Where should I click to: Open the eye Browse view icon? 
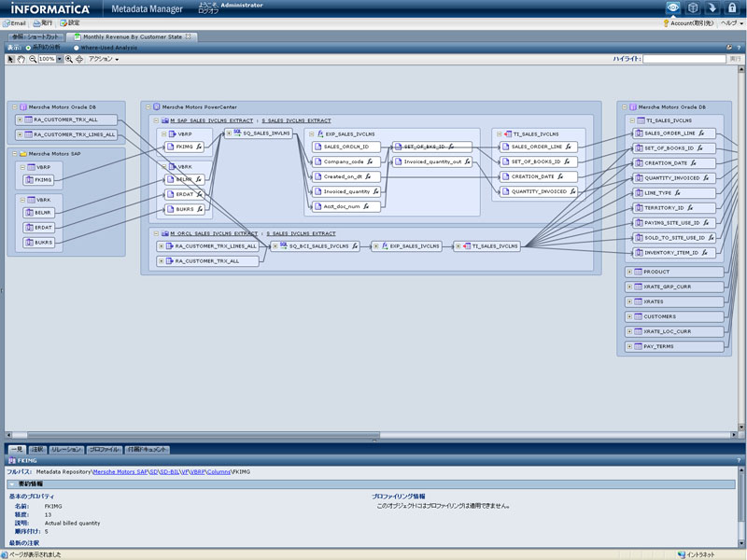[x=673, y=7]
